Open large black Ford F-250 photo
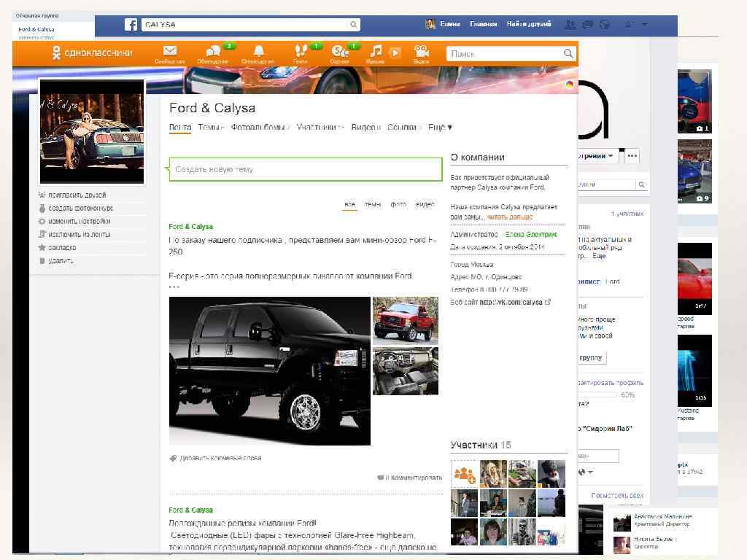The image size is (747, 560). pos(270,371)
